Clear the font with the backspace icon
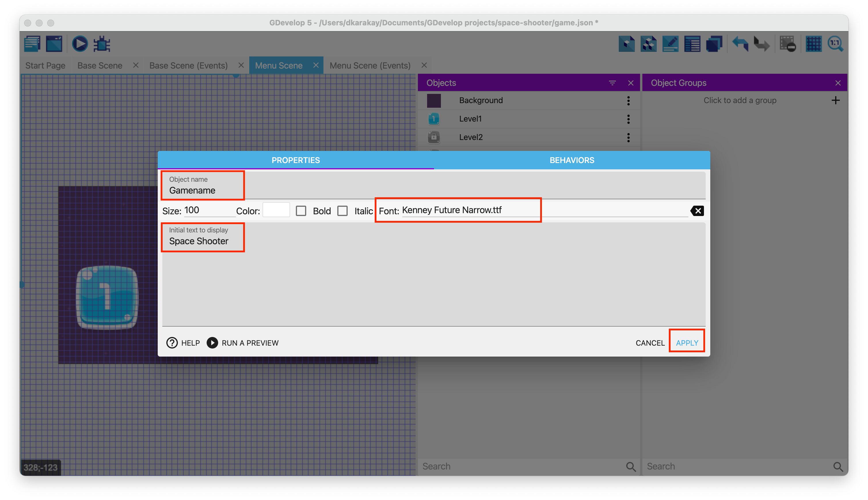 pyautogui.click(x=697, y=211)
